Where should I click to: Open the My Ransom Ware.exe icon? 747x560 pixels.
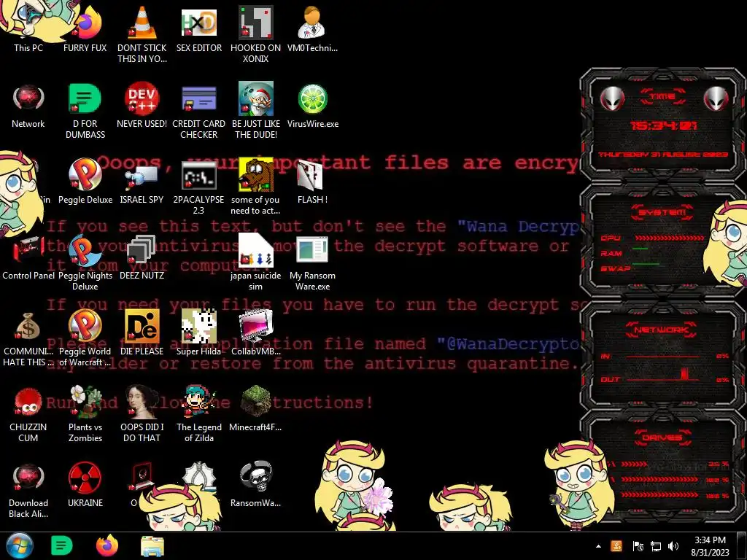click(x=312, y=262)
